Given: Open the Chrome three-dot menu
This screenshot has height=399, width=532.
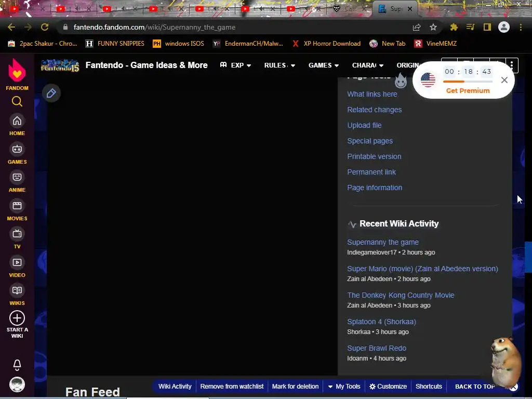Looking at the screenshot, I should click(521, 27).
